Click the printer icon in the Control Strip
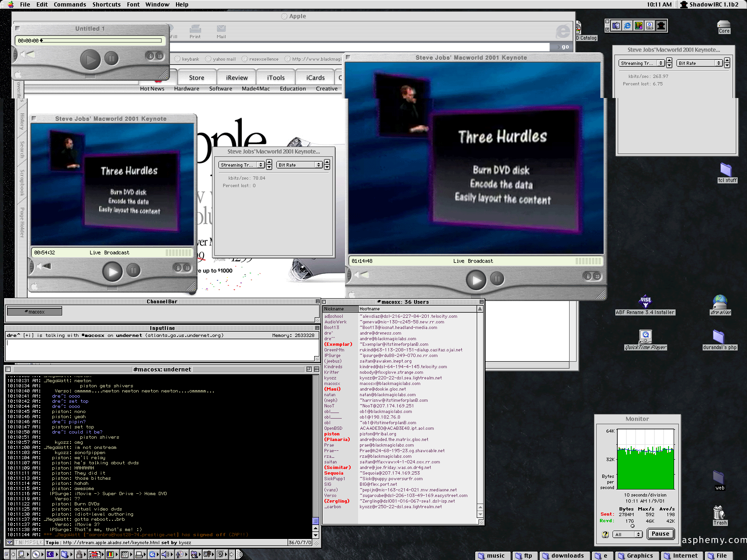747x560 pixels. click(x=139, y=554)
